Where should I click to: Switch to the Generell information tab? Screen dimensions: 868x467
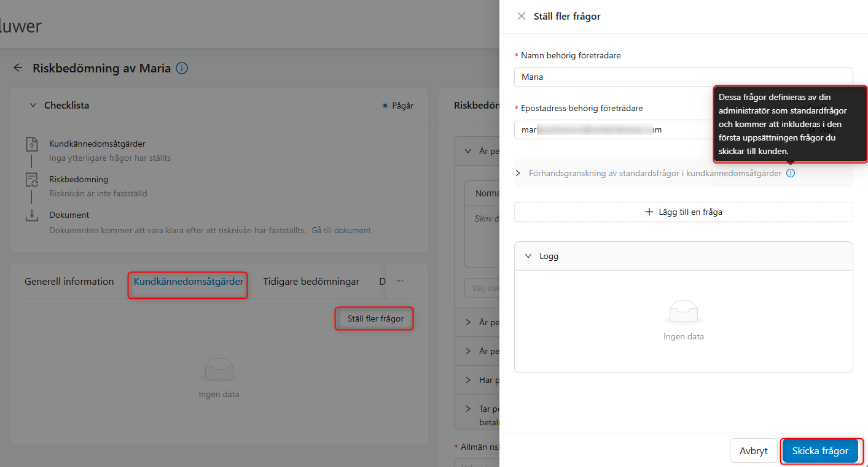coord(69,282)
